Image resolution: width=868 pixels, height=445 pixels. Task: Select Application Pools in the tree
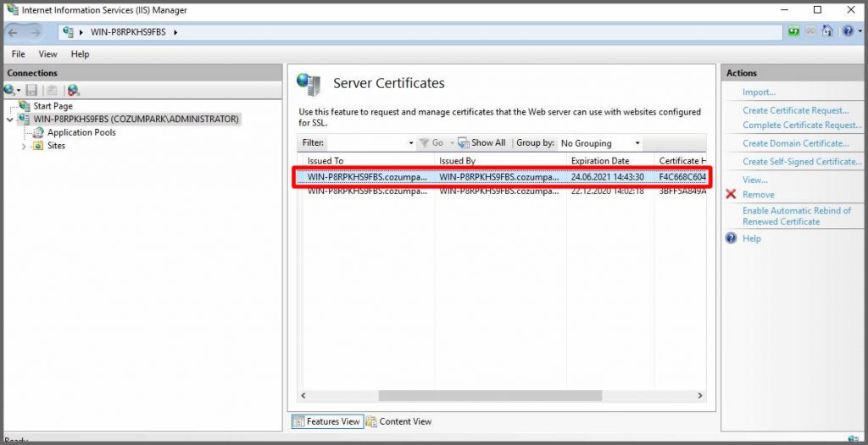coord(82,132)
